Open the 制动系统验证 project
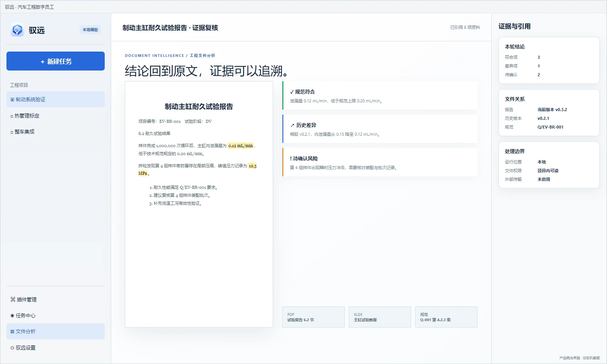The width and height of the screenshot is (607, 364). coord(55,99)
